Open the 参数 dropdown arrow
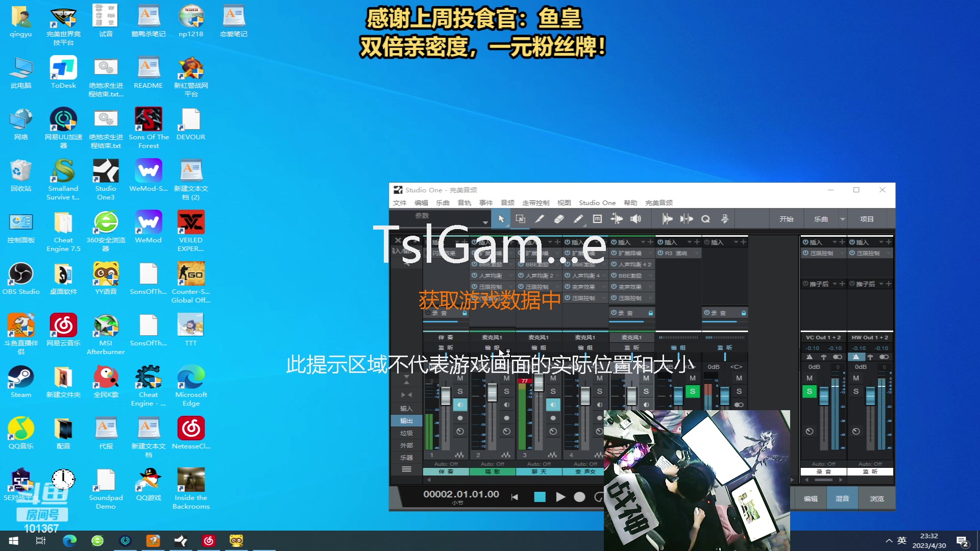Screen dimensions: 980x551 point(485,222)
